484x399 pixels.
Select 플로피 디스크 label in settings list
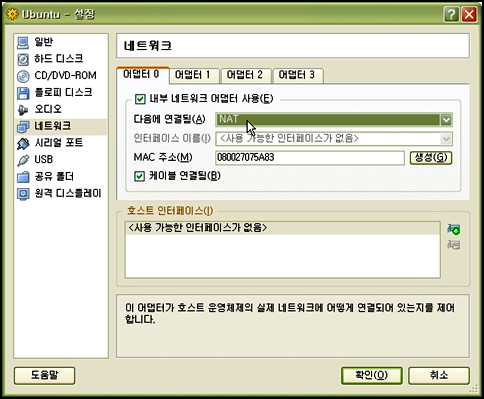63,92
